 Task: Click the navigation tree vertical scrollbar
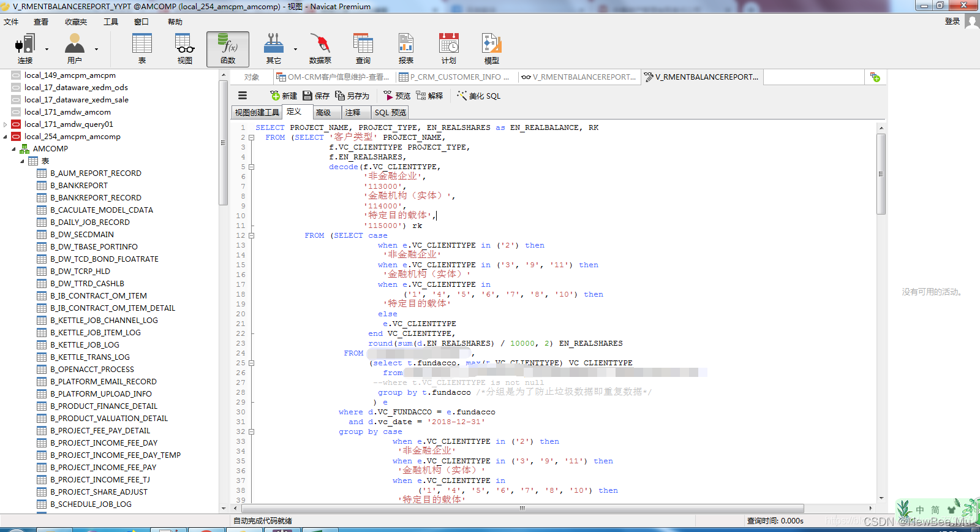(224, 143)
